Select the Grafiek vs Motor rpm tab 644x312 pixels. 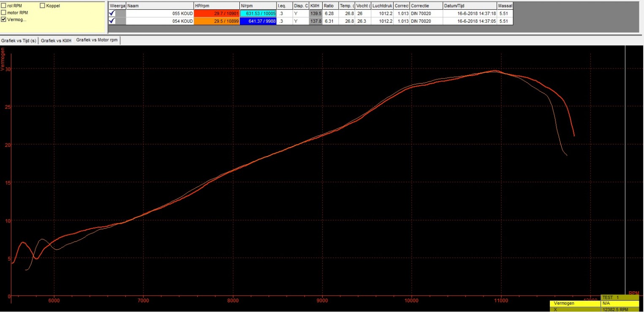coord(97,40)
